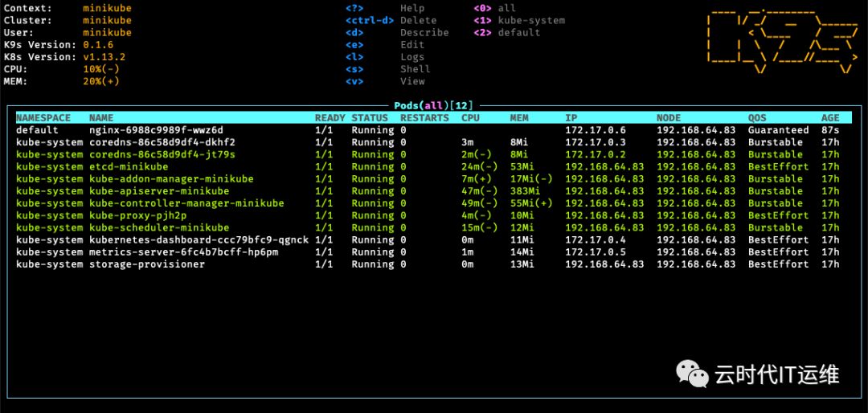Click the READY column header
Viewport: 868px width, 413px height.
pyautogui.click(x=330, y=118)
